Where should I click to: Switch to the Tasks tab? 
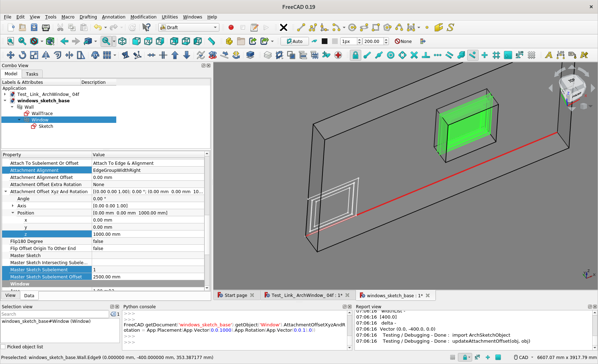[x=32, y=74]
